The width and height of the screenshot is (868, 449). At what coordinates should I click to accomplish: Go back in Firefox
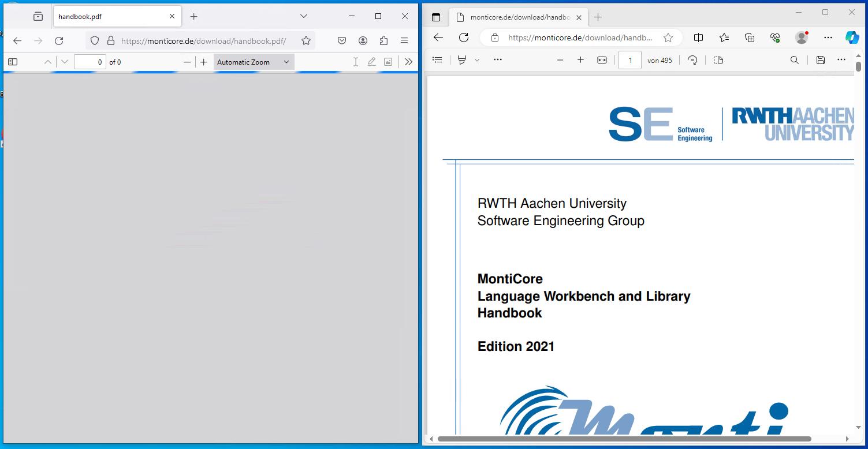pyautogui.click(x=17, y=40)
